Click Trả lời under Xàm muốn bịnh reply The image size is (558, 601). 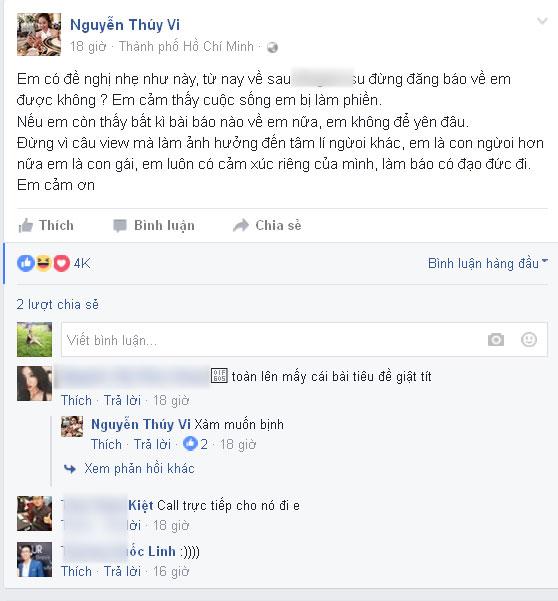[x=152, y=444]
